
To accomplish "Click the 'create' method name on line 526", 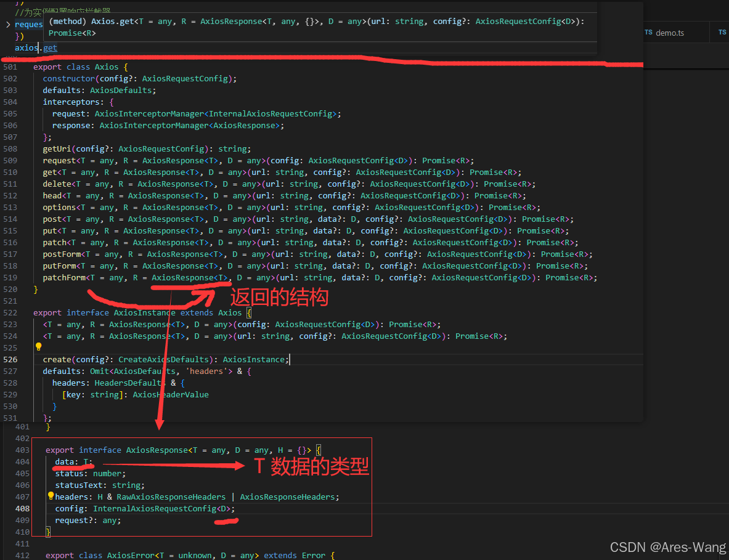I will click(x=57, y=360).
